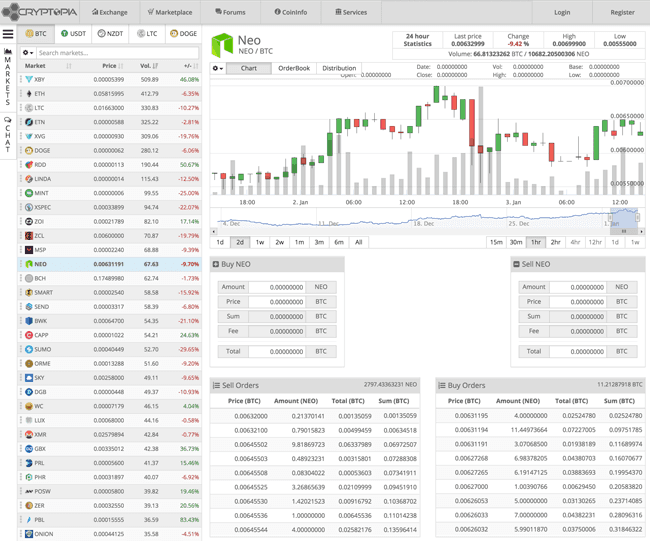Click the ZOI coin icon
The image size is (650, 541).
click(29, 221)
